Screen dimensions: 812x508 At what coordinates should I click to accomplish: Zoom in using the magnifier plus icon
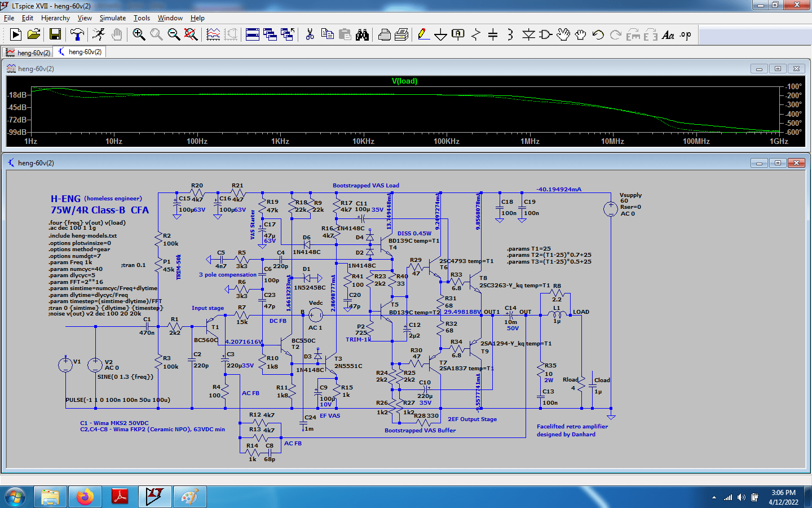[x=139, y=35]
